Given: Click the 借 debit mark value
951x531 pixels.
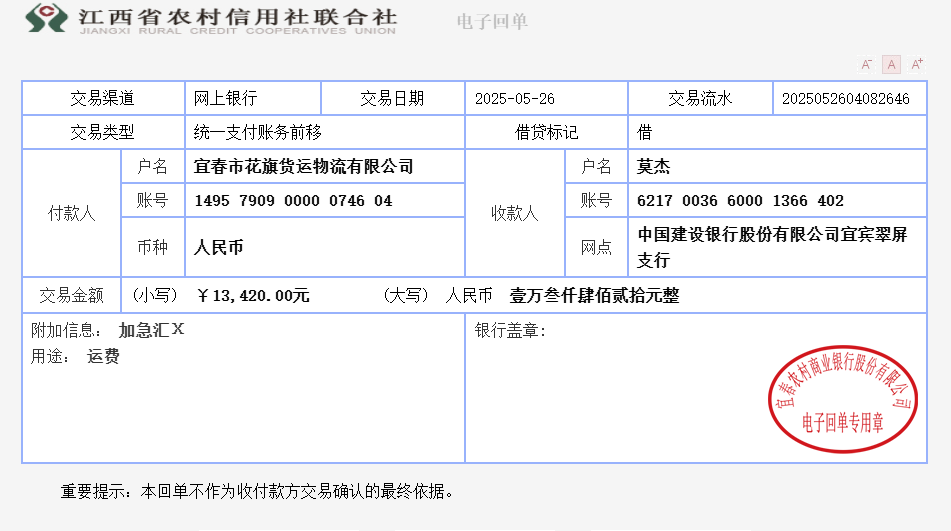Looking at the screenshot, I should pyautogui.click(x=645, y=132).
